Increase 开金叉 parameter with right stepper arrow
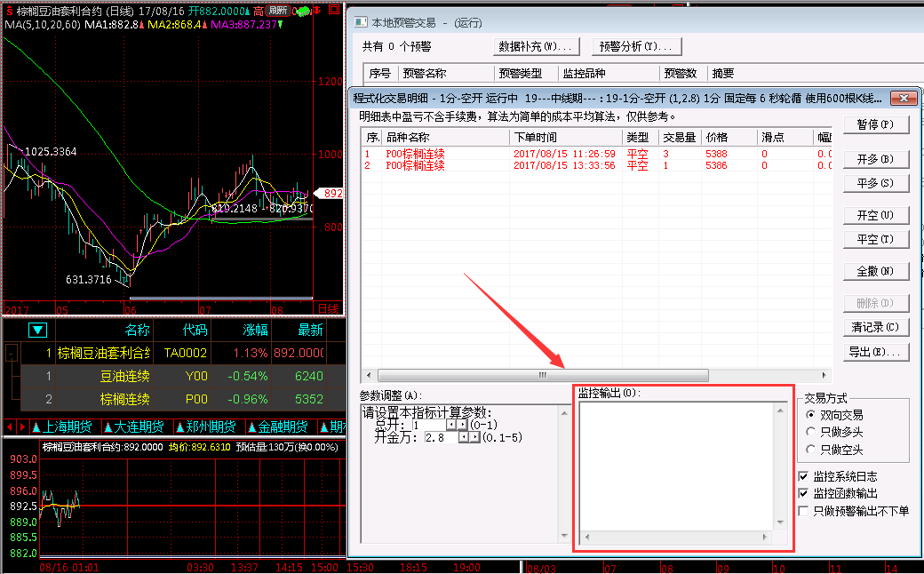Viewport: 924px width, 574px height. click(x=474, y=438)
